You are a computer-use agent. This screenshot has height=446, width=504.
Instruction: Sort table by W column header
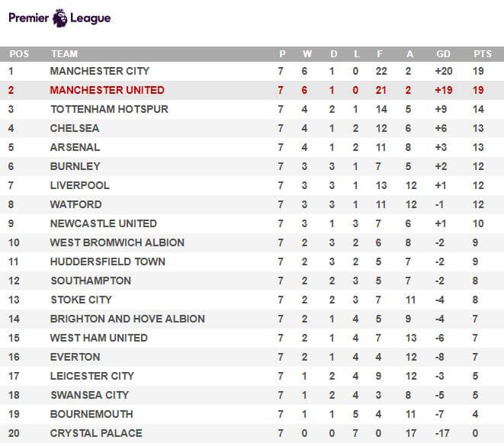coord(307,54)
